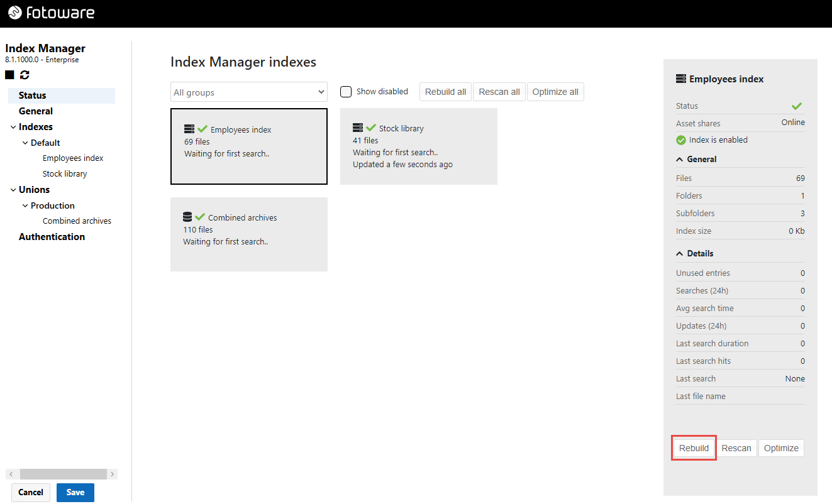Image resolution: width=832 pixels, height=504 pixels.
Task: Click the Cancel button
Action: point(31,492)
